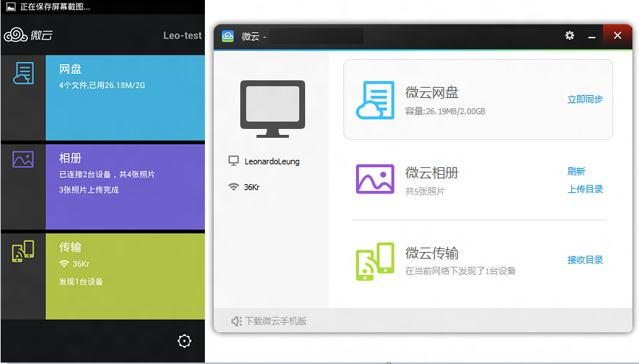
Task: Open settings gear at bottom of mobile app
Action: pos(184,340)
